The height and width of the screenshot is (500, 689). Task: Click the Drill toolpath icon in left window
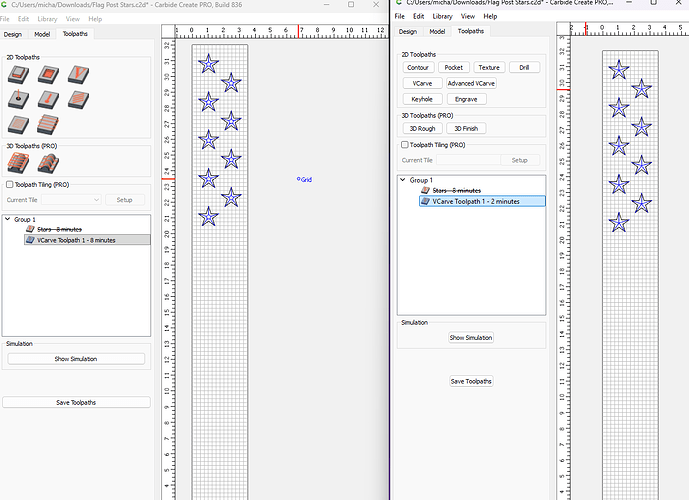click(18, 99)
